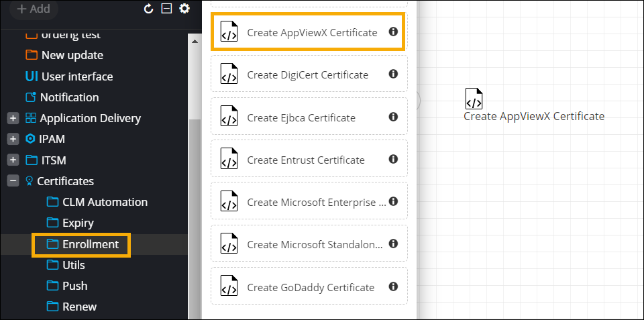
Task: Click the Create GoDaddy Certificate script icon
Action: click(x=229, y=286)
